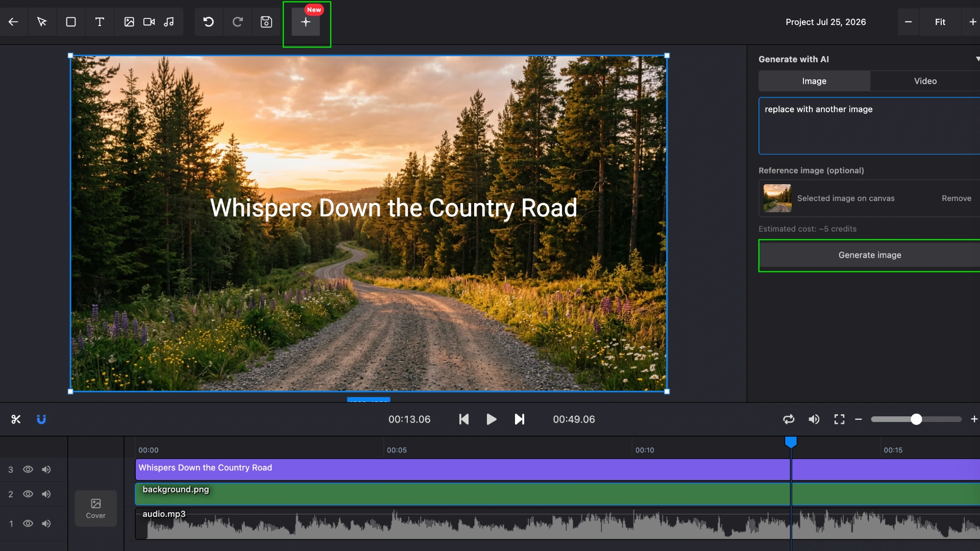This screenshot has width=980, height=551.
Task: Skip to the previous clip
Action: [x=463, y=419]
